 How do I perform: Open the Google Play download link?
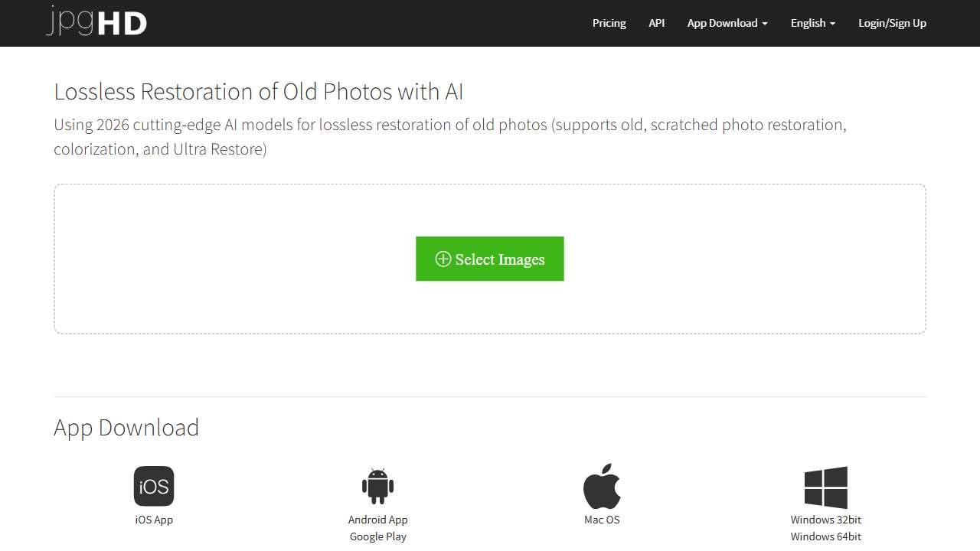[x=377, y=536]
